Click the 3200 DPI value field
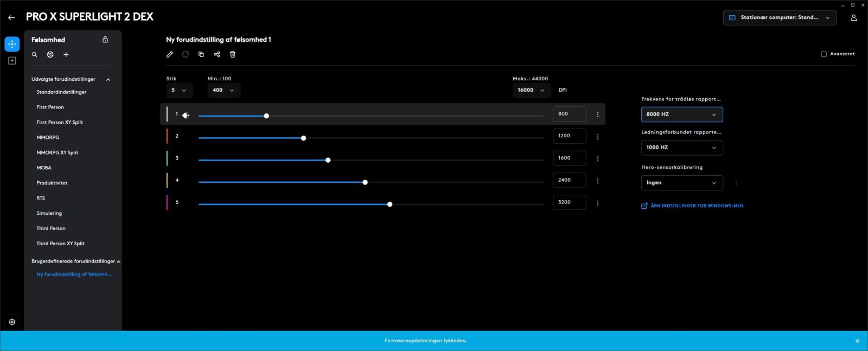This screenshot has width=868, height=351. pyautogui.click(x=569, y=202)
